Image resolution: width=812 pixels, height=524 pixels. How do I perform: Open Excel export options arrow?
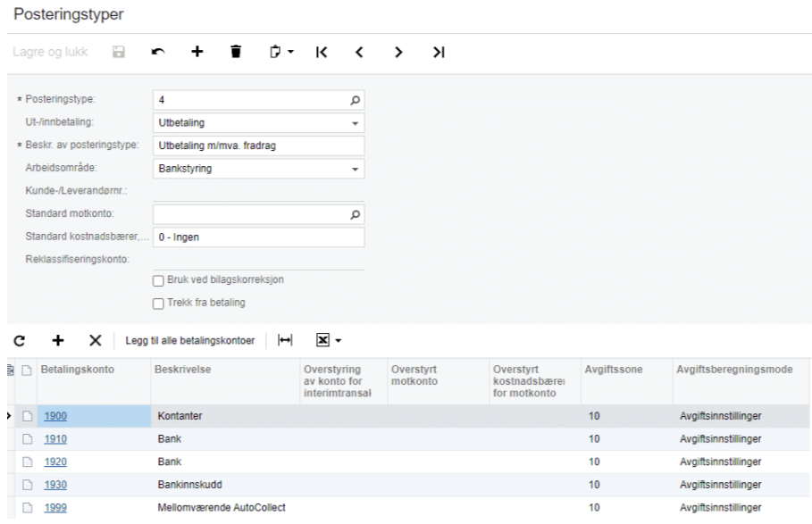339,340
